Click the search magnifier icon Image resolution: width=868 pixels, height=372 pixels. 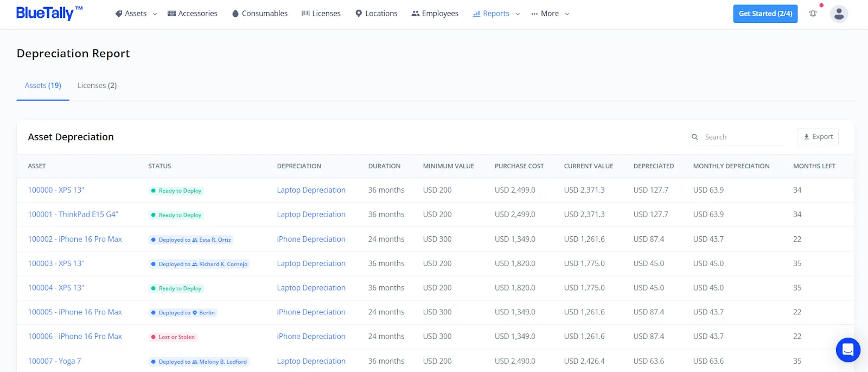(694, 137)
